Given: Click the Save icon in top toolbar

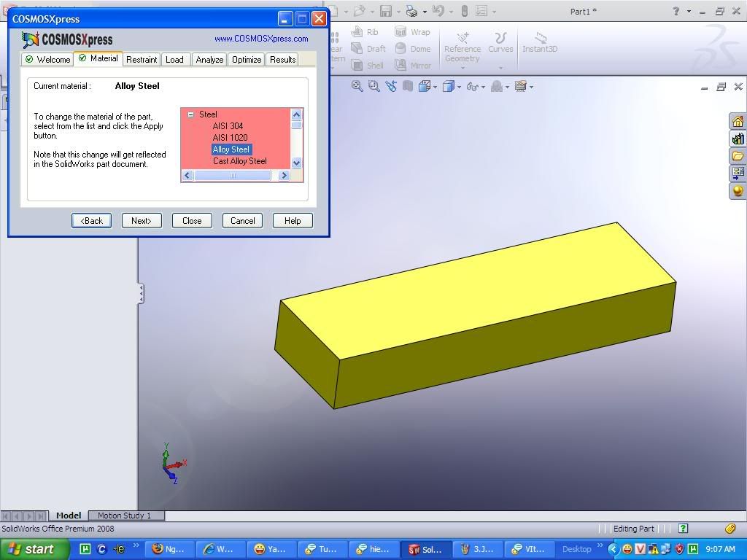Looking at the screenshot, I should pos(385,11).
